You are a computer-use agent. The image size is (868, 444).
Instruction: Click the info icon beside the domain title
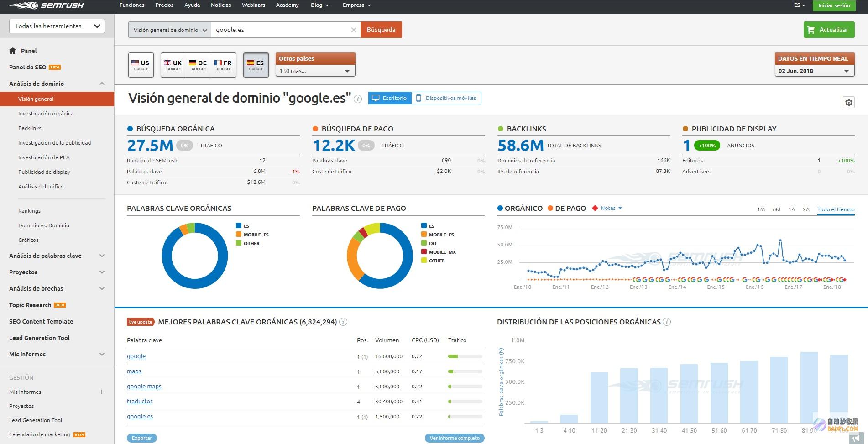[358, 99]
